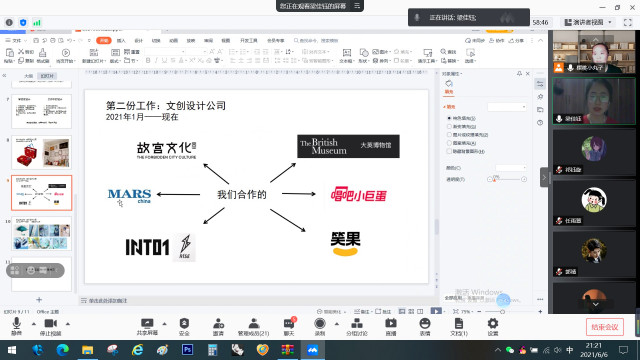Click the WPS search command field
This screenshot has height=360, width=640.
(x=316, y=40)
